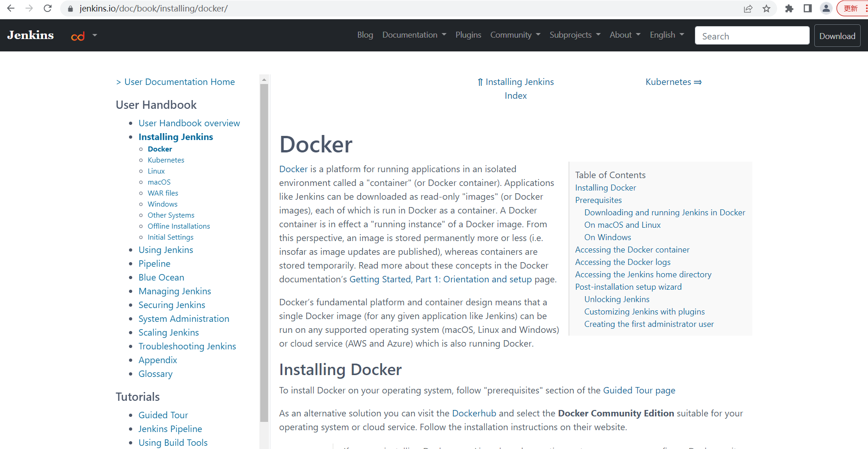Jump to On macOS and Linux
The width and height of the screenshot is (868, 449).
(622, 224)
